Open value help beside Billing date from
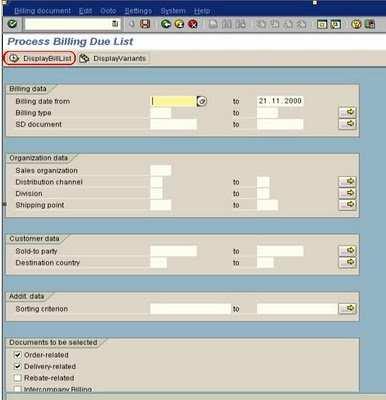Viewport: 386px width, 400px height. pyautogui.click(x=202, y=101)
